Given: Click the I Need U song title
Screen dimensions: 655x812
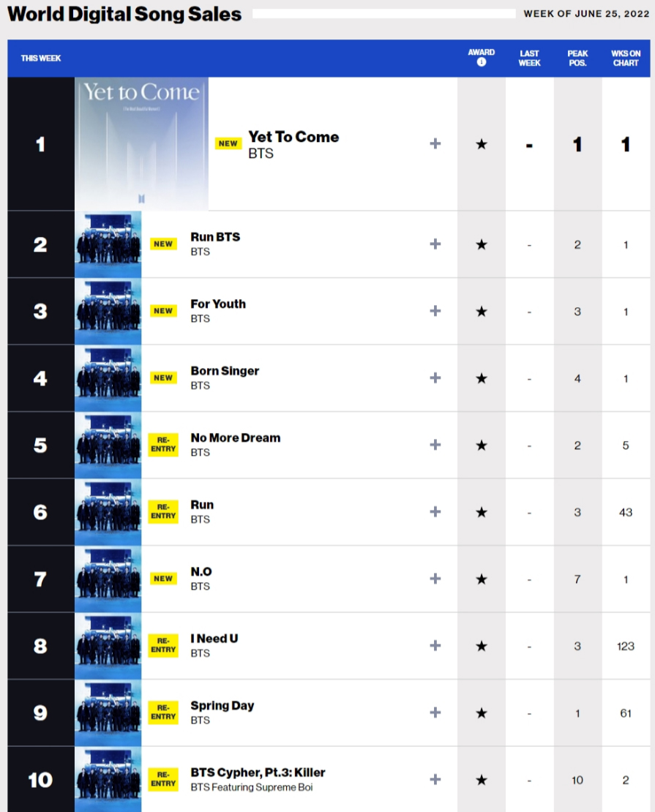Looking at the screenshot, I should coord(214,639).
